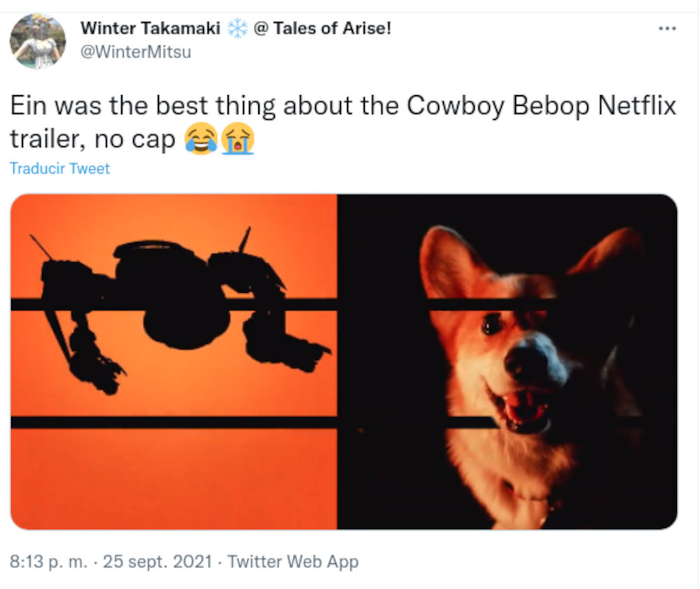
Task: Click the loudly crying emoji
Action: 237,140
